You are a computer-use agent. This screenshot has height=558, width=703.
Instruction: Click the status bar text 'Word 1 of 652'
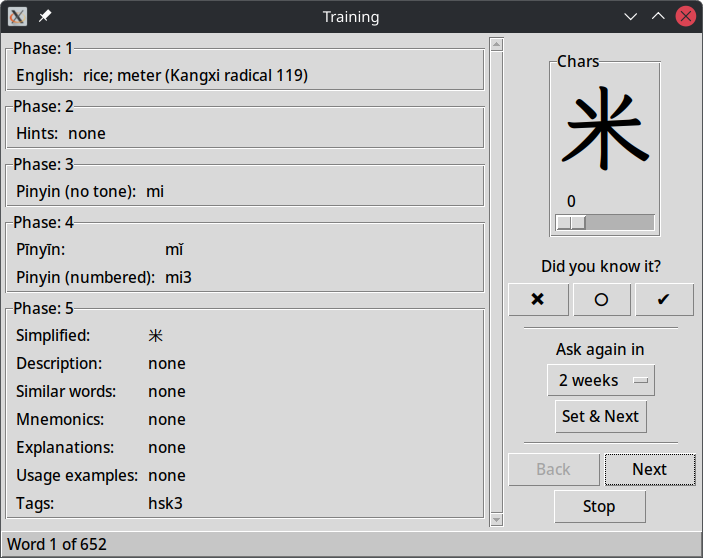pos(57,545)
